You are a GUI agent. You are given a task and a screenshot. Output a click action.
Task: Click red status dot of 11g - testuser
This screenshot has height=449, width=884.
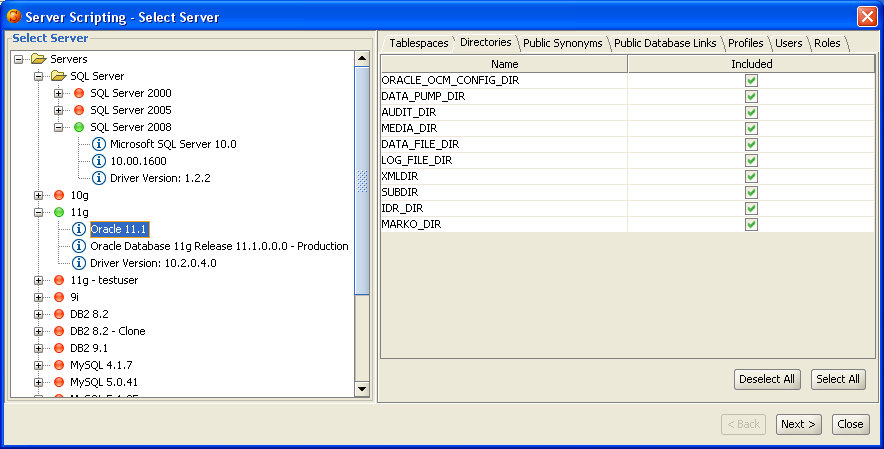(x=59, y=280)
